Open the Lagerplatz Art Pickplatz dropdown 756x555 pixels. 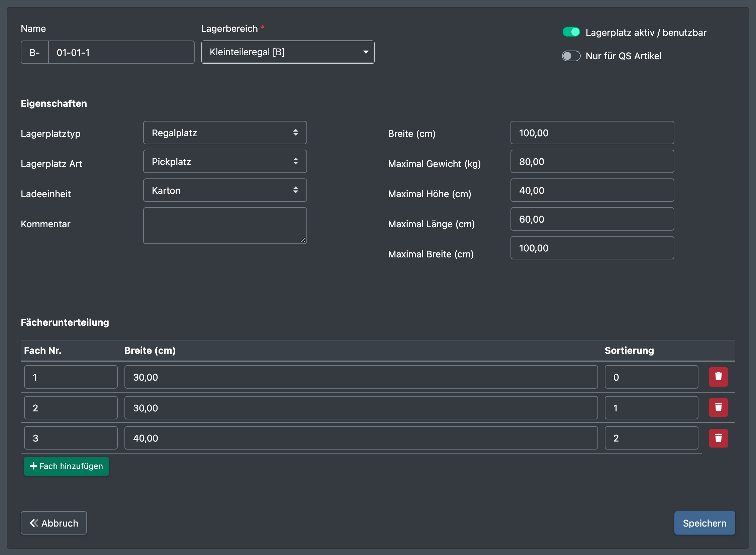225,162
